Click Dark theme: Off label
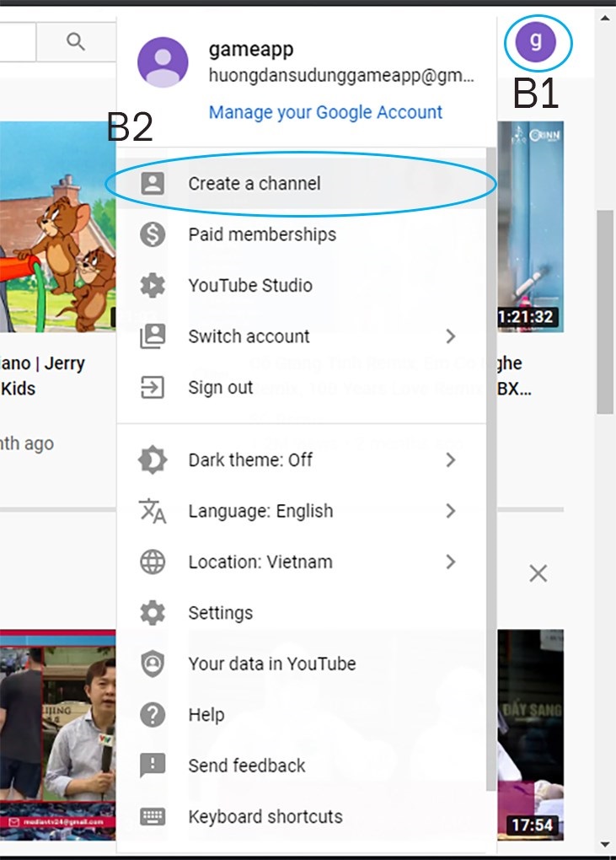The height and width of the screenshot is (860, 616). click(250, 460)
